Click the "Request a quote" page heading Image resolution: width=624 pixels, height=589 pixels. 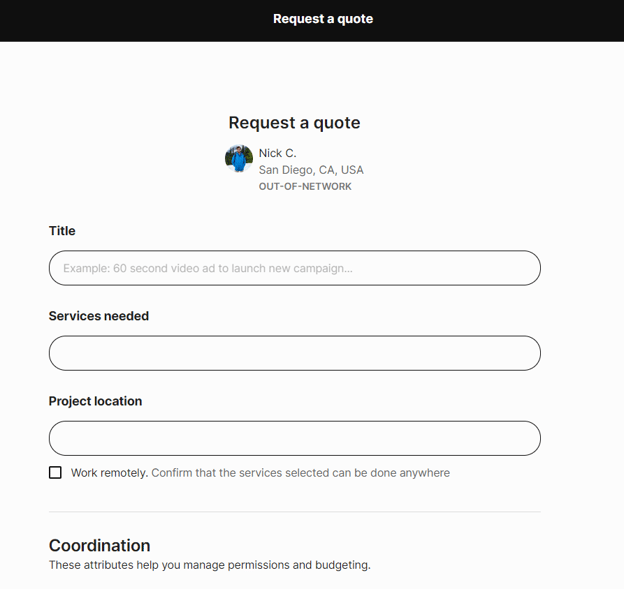point(294,123)
